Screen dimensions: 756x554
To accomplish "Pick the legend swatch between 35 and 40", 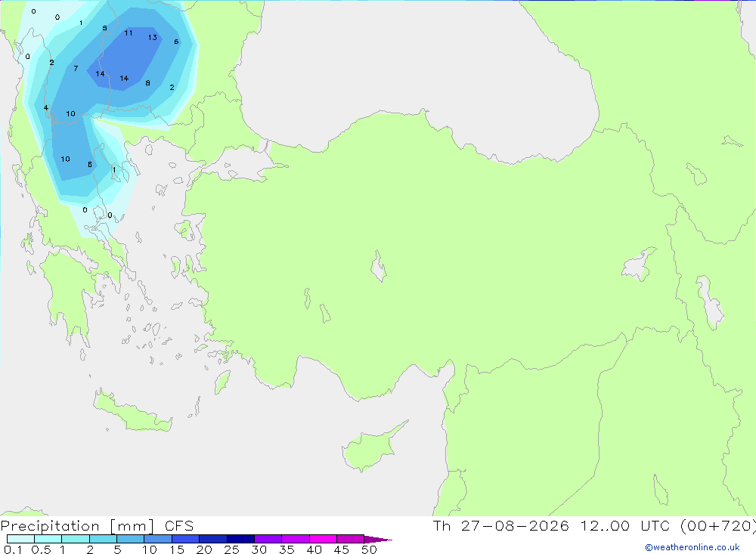I will (296, 539).
